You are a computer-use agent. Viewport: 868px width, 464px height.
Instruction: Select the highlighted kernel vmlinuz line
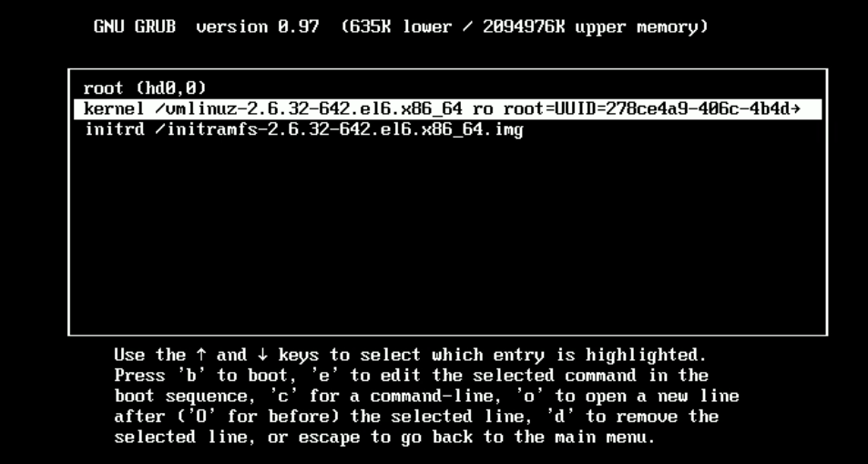448,108
